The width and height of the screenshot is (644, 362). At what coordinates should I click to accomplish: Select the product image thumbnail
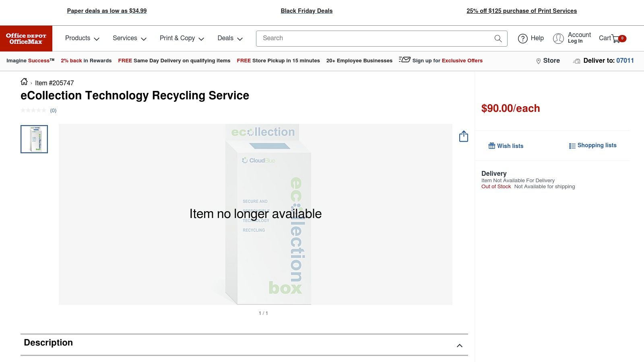pyautogui.click(x=34, y=139)
